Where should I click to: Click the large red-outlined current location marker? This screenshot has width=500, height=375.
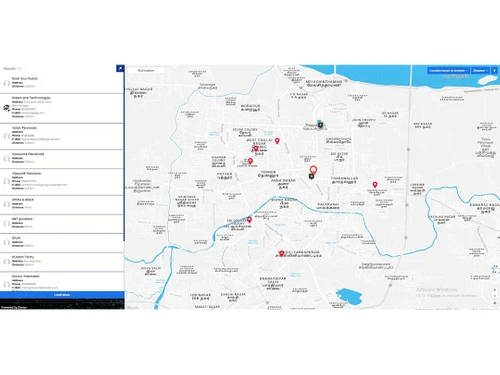313,170
